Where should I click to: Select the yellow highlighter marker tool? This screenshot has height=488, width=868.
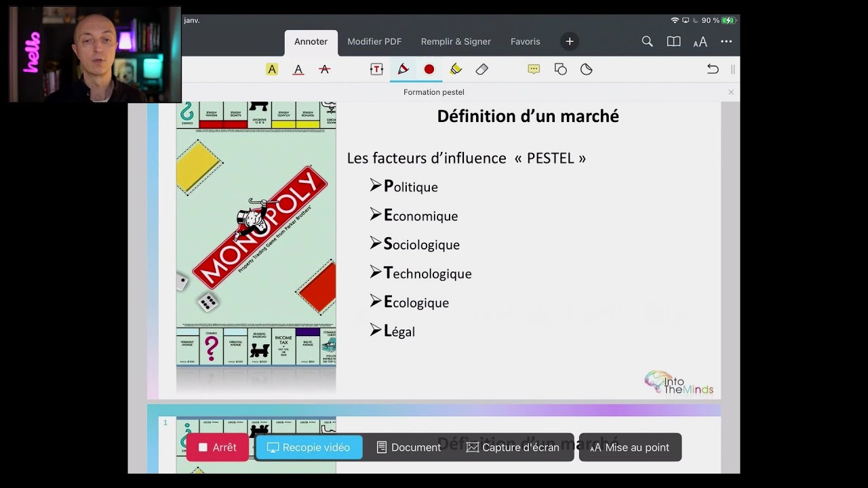tap(456, 69)
